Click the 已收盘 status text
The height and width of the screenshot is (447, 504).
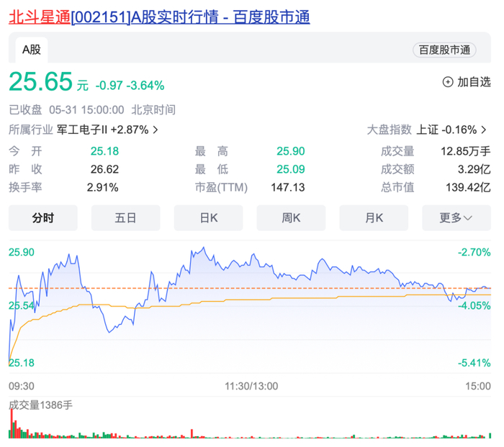(25, 110)
